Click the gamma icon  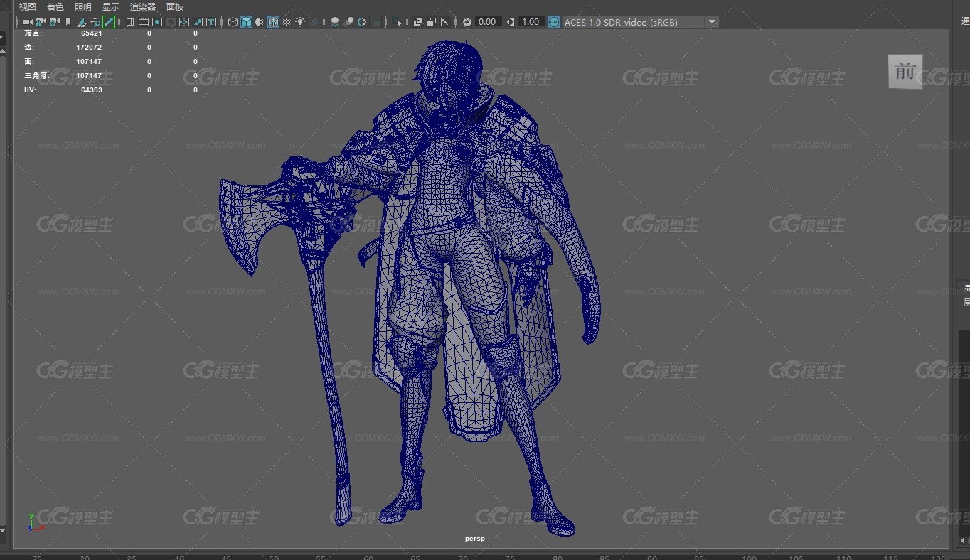click(511, 22)
